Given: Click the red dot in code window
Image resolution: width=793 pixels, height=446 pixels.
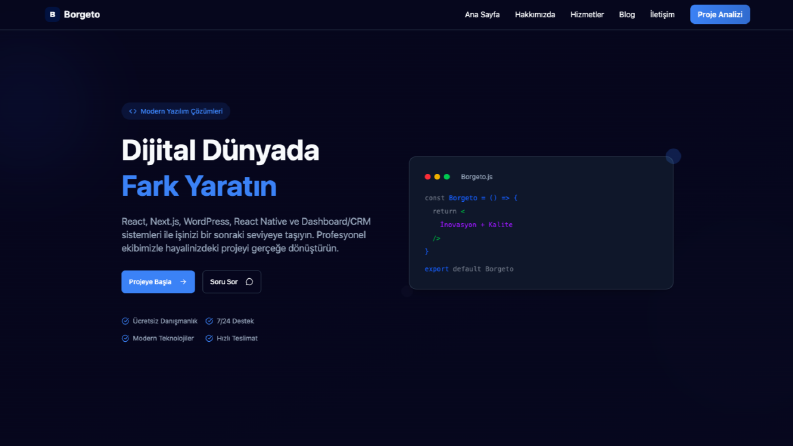Looking at the screenshot, I should [x=428, y=176].
